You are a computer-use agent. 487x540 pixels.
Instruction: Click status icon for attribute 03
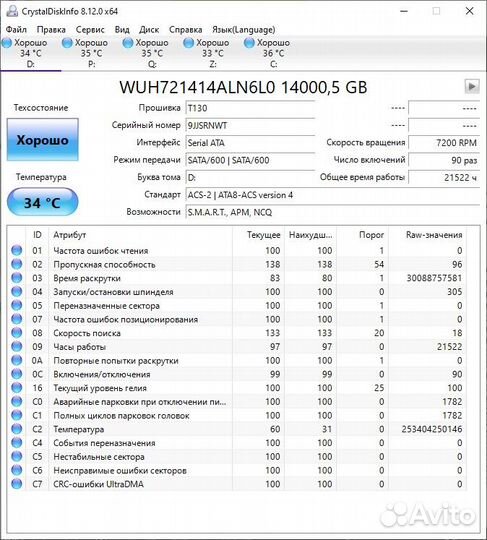[16, 278]
